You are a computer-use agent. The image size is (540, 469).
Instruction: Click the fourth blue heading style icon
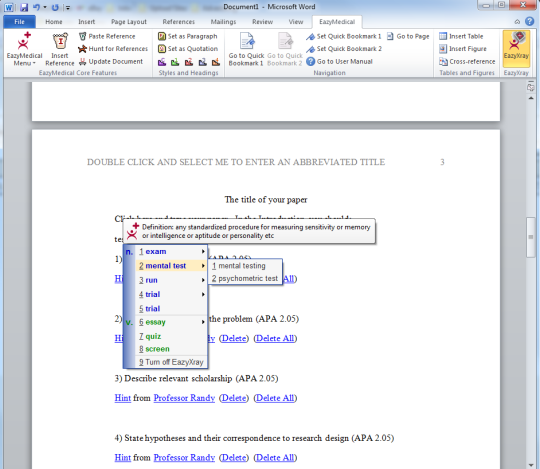(x=202, y=62)
